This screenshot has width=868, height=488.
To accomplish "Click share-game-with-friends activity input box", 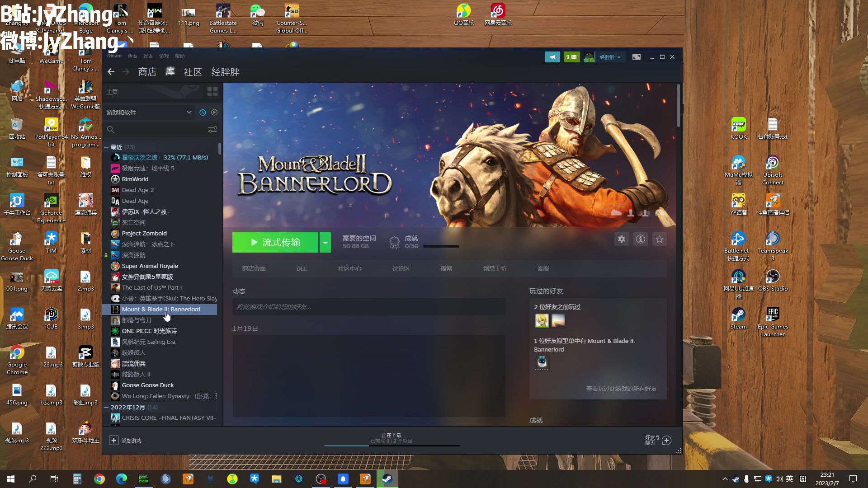I will 369,307.
